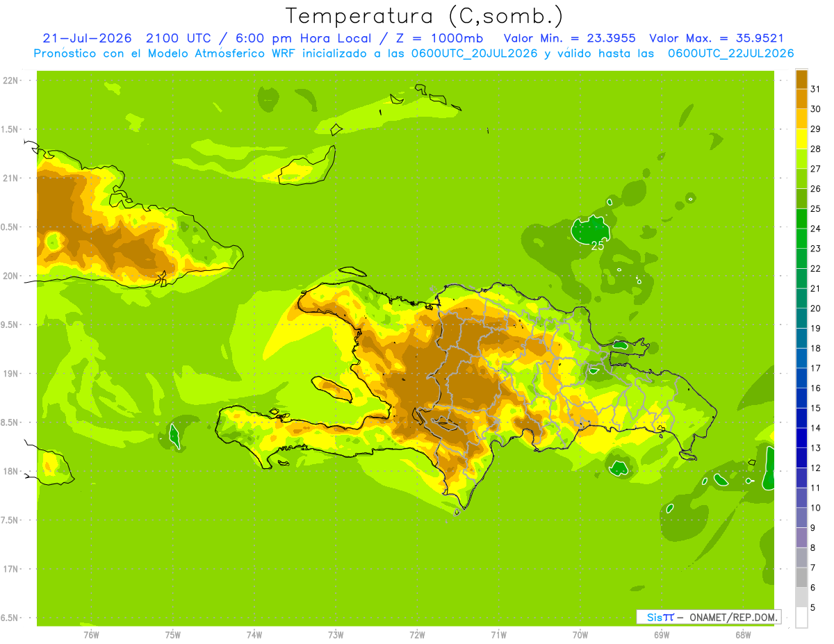This screenshot has width=834, height=644.
Task: Click the "9.5N" latitude label
Action: (x=10, y=324)
